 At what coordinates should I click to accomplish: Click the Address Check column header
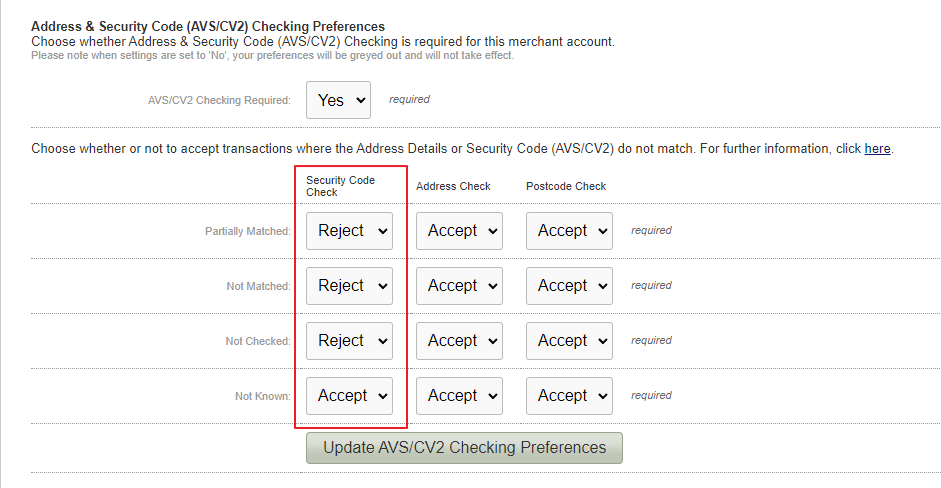pyautogui.click(x=453, y=186)
